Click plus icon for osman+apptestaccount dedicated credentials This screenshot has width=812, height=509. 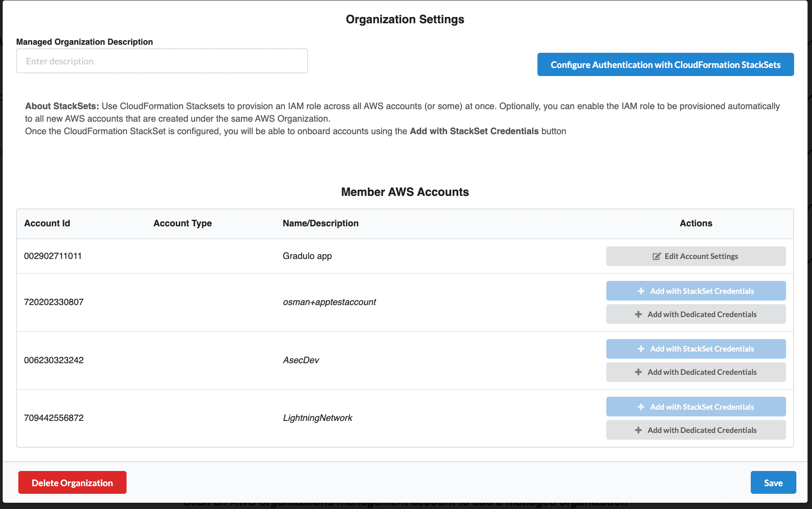tap(638, 314)
